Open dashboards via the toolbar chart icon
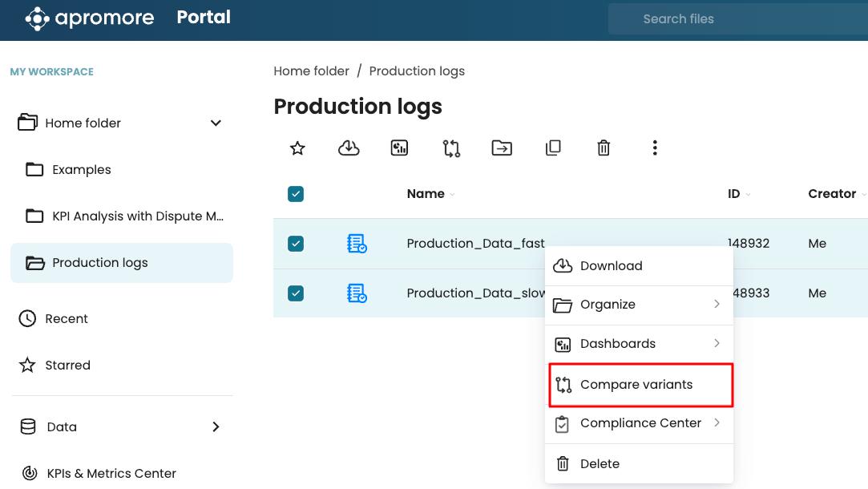 [399, 148]
